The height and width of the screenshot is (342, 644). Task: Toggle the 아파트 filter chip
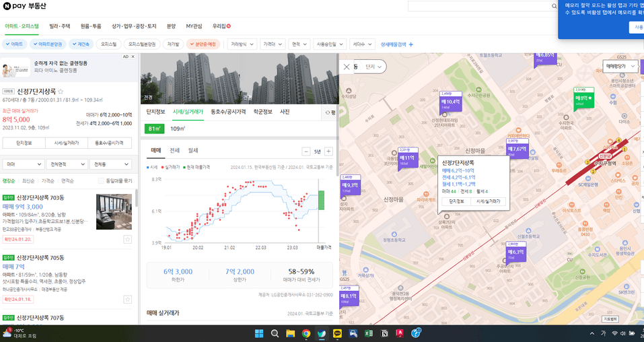[14, 44]
